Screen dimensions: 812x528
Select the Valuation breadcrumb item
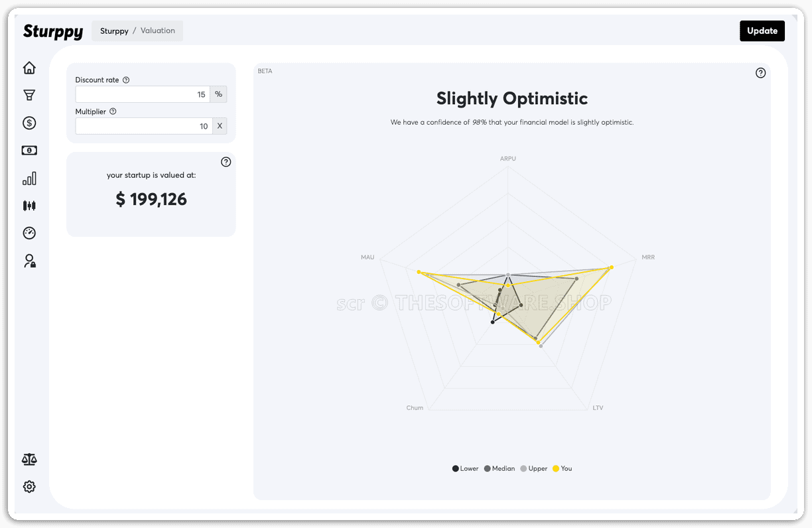click(x=158, y=31)
